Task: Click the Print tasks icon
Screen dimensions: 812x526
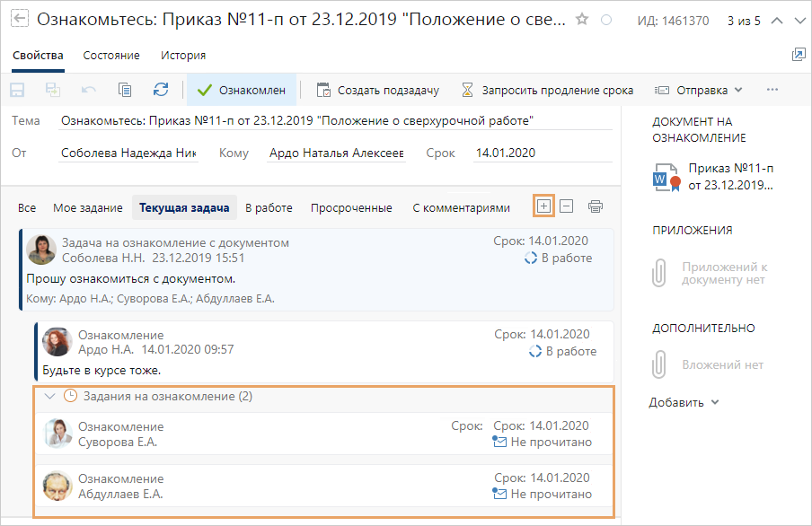Action: (595, 206)
